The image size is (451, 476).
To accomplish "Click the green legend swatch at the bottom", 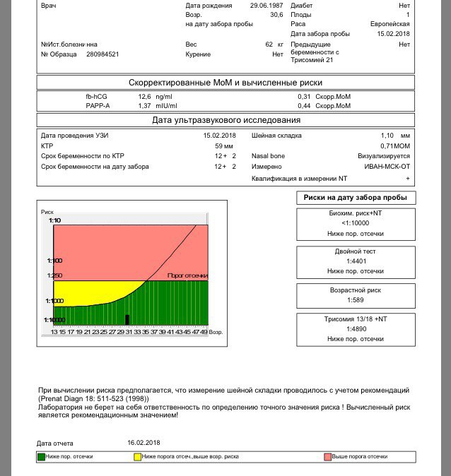I will click(41, 457).
